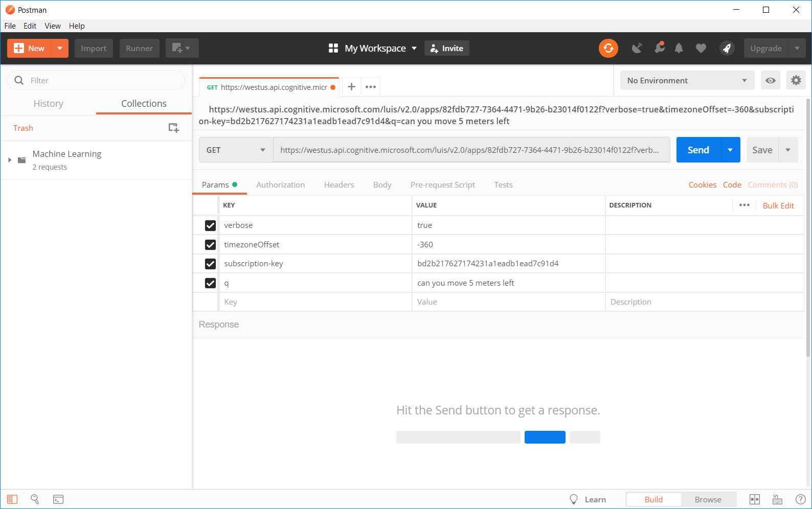Image resolution: width=812 pixels, height=509 pixels.
Task: Open the View menu
Action: tap(53, 26)
